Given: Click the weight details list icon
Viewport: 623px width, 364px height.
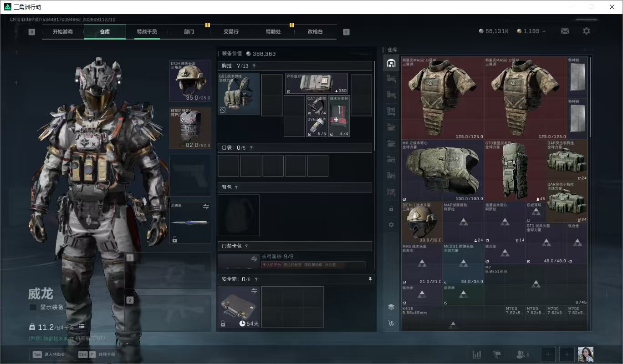Looking at the screenshot, I should pyautogui.click(x=82, y=327).
